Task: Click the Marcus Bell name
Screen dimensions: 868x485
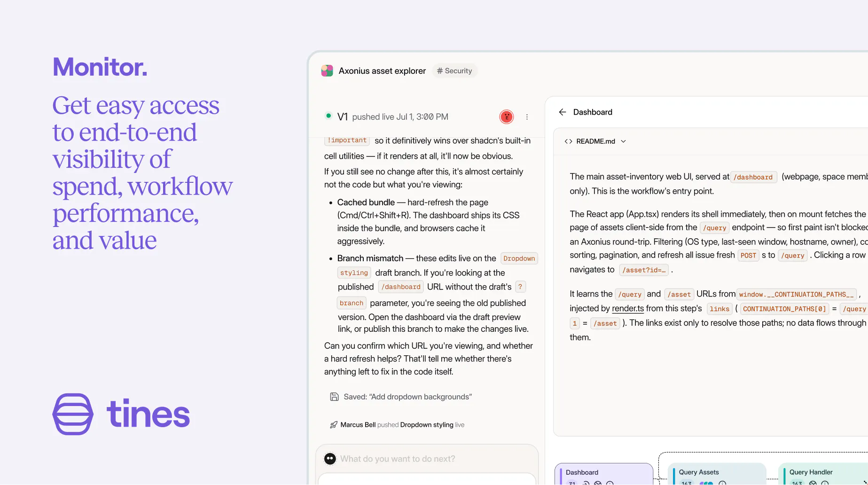Action: pos(358,425)
